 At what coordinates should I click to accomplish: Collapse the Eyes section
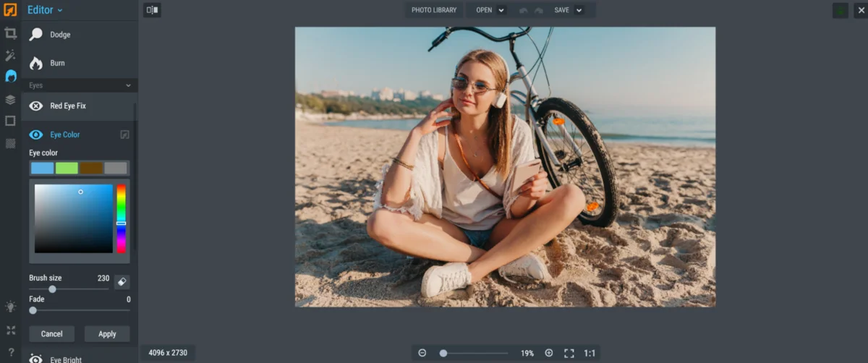pyautogui.click(x=129, y=85)
